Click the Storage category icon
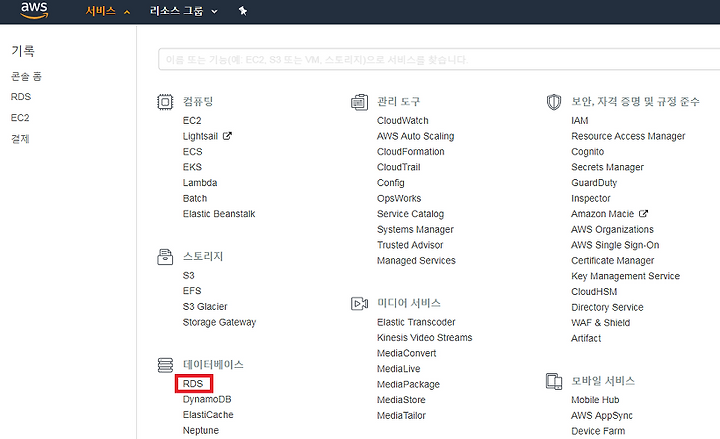The width and height of the screenshot is (720, 439). coord(165,257)
